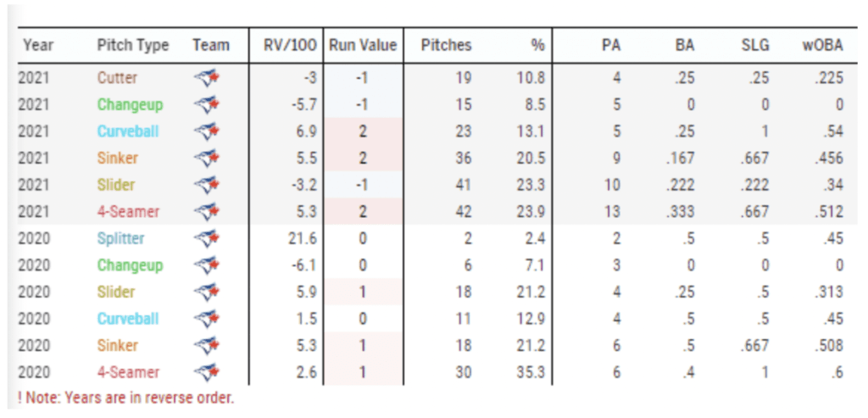Image resolution: width=868 pixels, height=418 pixels.
Task: Sort by the wOBA column header
Action: pyautogui.click(x=821, y=45)
